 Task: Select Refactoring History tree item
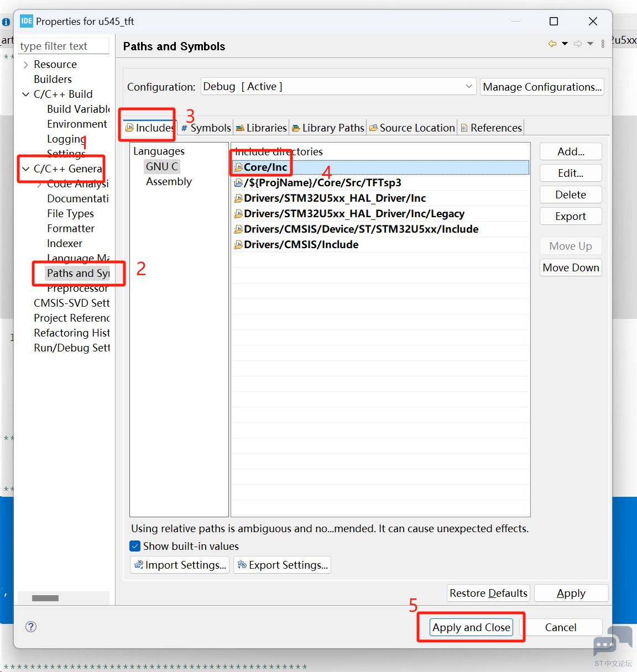click(x=71, y=333)
